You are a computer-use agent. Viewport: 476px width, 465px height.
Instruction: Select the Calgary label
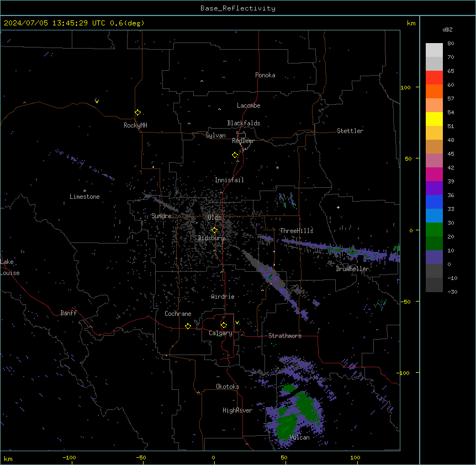pos(220,333)
